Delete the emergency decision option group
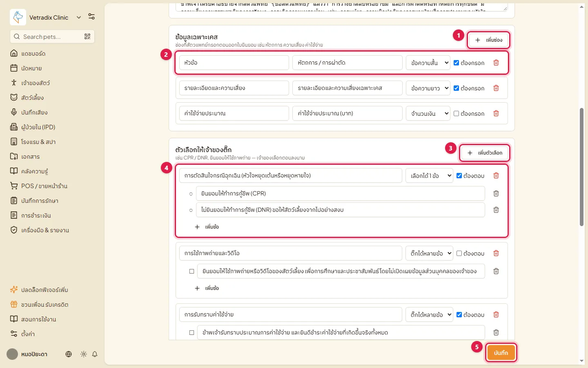 tap(496, 175)
